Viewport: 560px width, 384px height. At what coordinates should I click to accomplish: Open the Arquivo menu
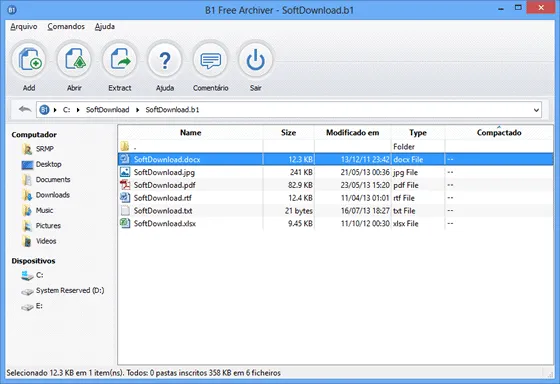pos(24,26)
